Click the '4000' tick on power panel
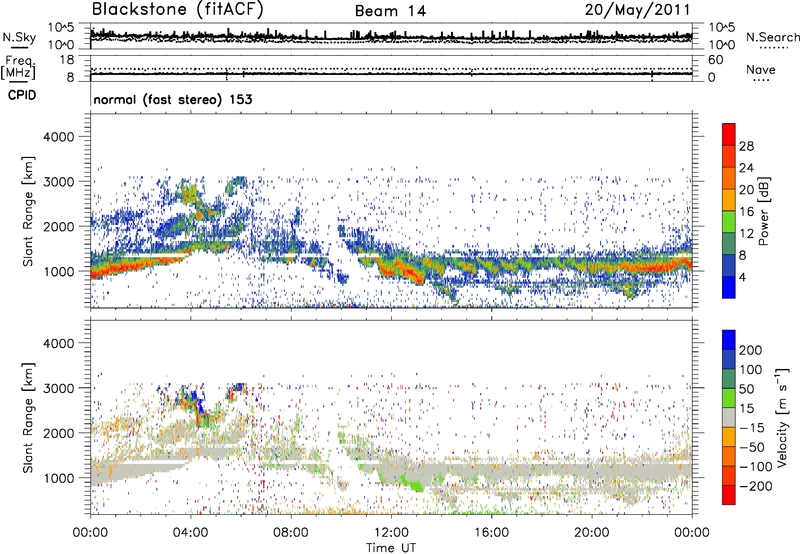Screen dimensions: 800x554 [x=58, y=137]
